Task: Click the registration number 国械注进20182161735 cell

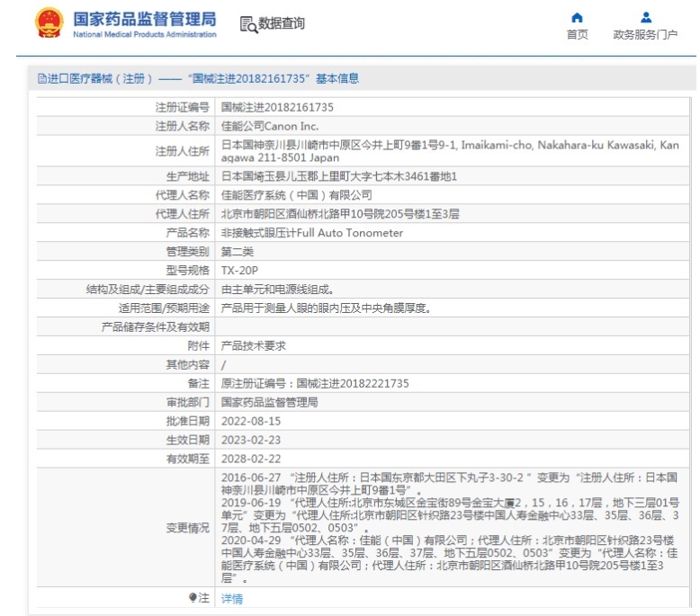Action: (277, 106)
